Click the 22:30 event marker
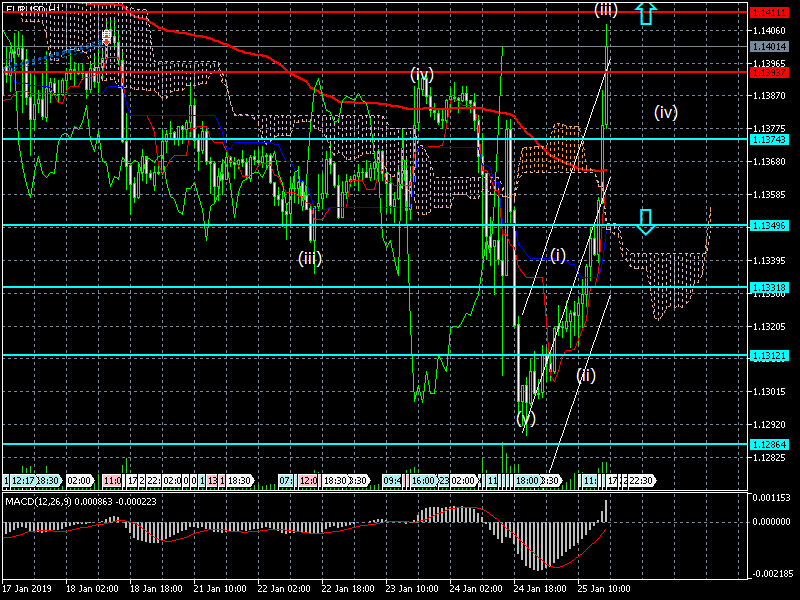 pyautogui.click(x=640, y=481)
